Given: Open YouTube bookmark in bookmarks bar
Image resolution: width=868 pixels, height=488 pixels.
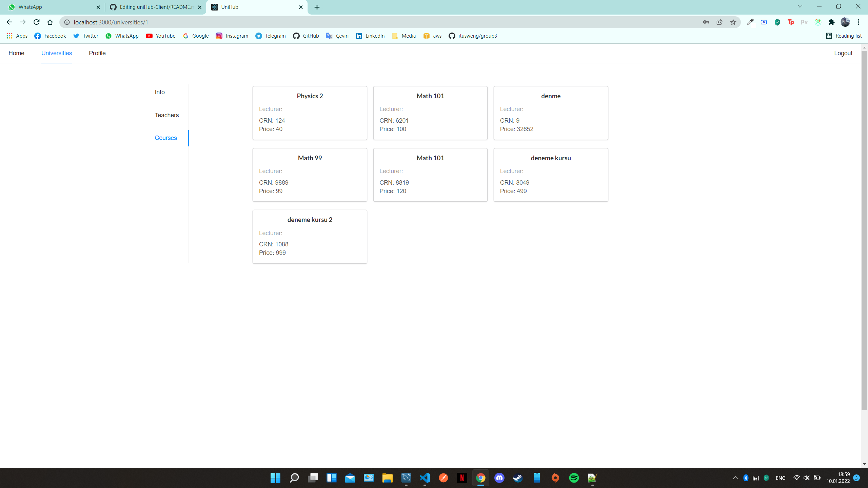Looking at the screenshot, I should 160,36.
